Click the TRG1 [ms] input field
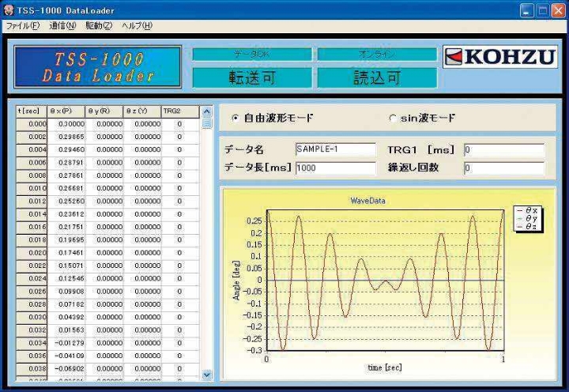The width and height of the screenshot is (569, 392). coord(504,149)
